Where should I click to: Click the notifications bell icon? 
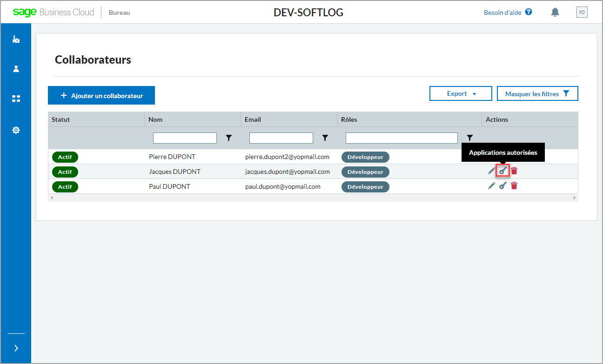pyautogui.click(x=555, y=13)
